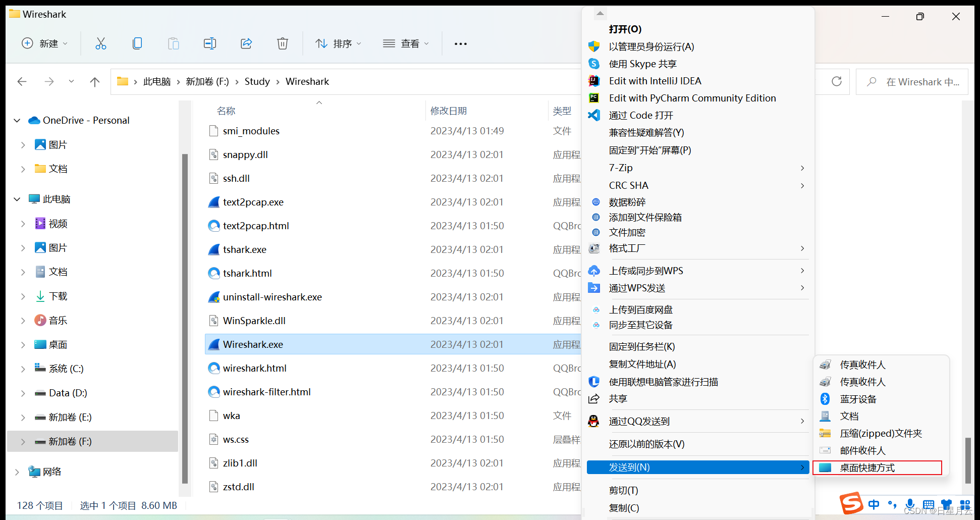Click the Skype icon in context menu
The image size is (980, 520).
pyautogui.click(x=594, y=64)
